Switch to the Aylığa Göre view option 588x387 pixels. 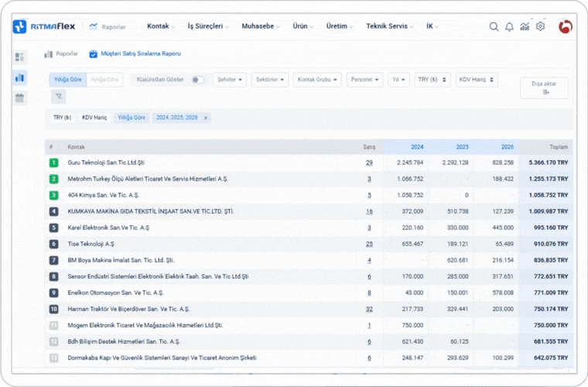tap(105, 80)
